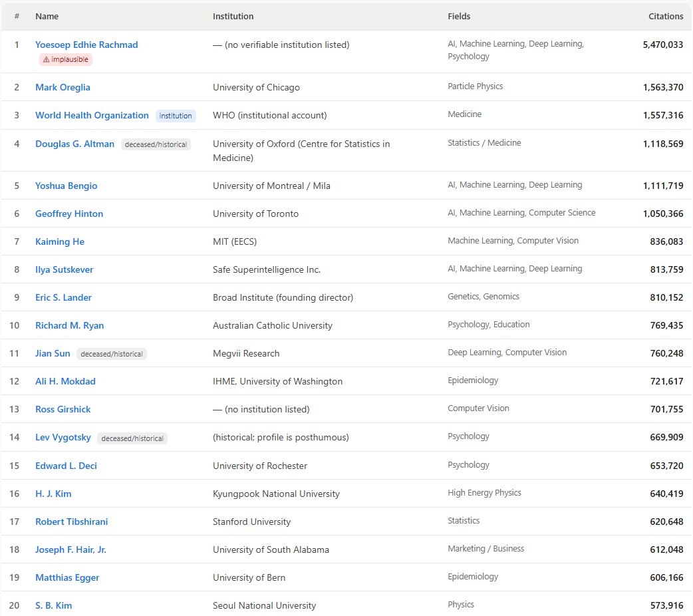Screen dimensions: 693x616
Task: Click the 'Genetics, Genomics' field cell
Action: [x=484, y=296]
